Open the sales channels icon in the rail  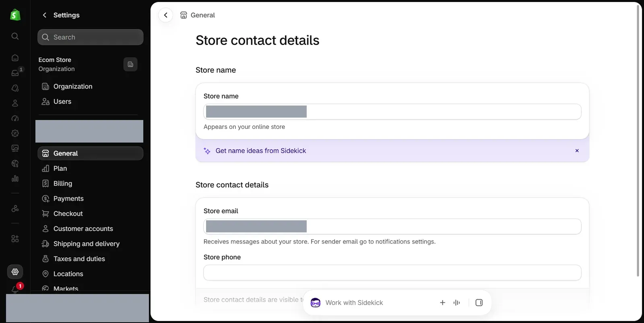[x=15, y=209]
